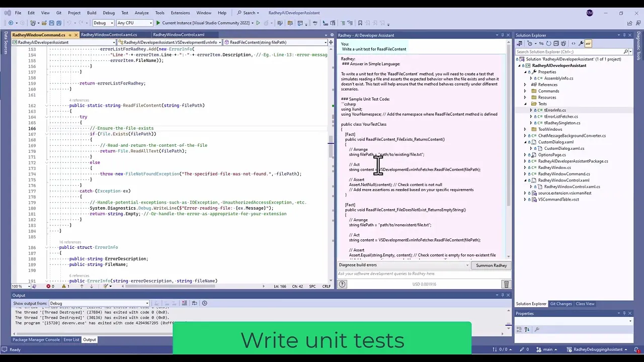Toggle pin on RadheyWindowCommand.cs tab
The image size is (644, 362).
(x=70, y=35)
